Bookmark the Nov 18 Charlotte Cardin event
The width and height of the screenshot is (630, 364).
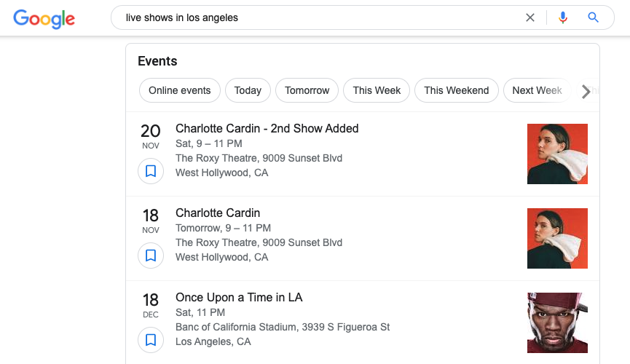151,256
